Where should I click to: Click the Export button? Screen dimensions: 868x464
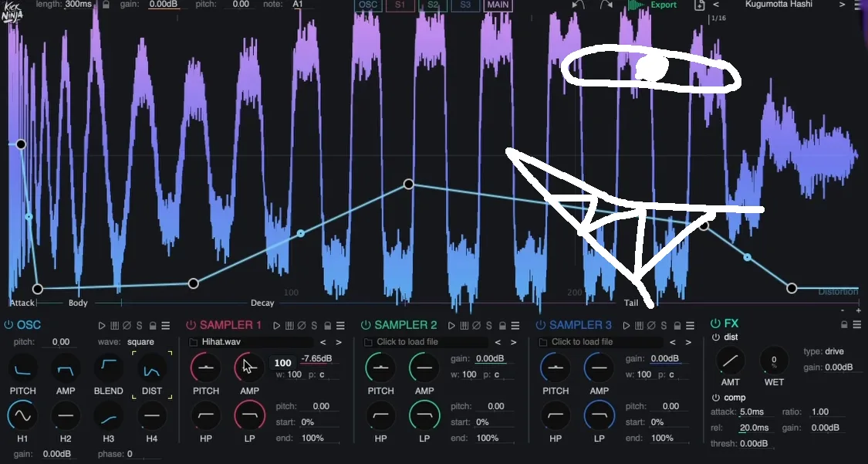point(653,5)
